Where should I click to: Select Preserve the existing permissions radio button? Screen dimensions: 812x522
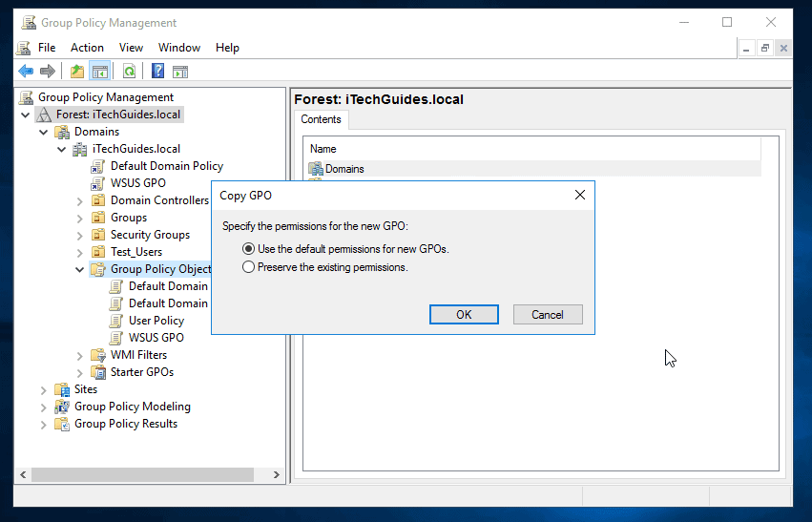(249, 267)
